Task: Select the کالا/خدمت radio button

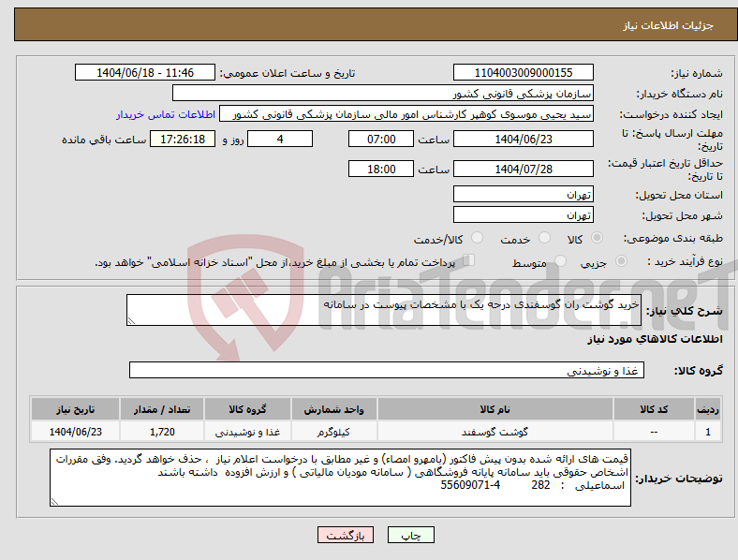Action: point(478,238)
